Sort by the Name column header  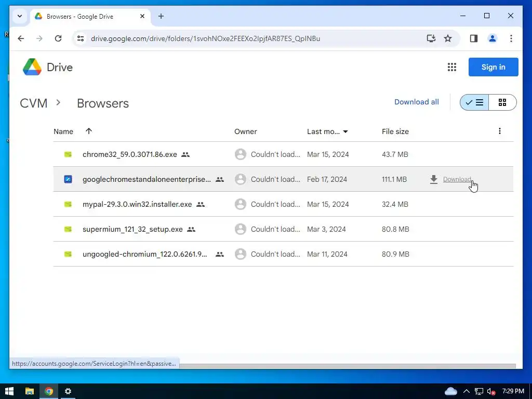pyautogui.click(x=63, y=131)
